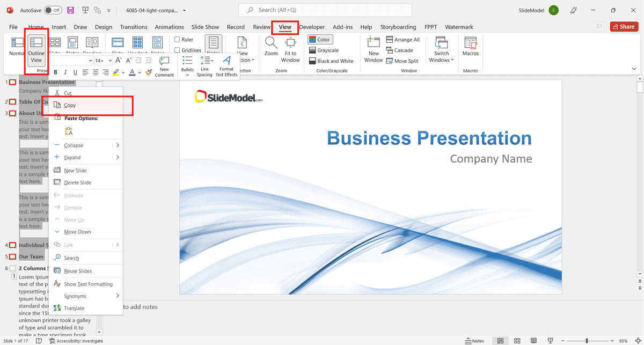Open Format Text Effects
644x345 pixels.
click(226, 67)
